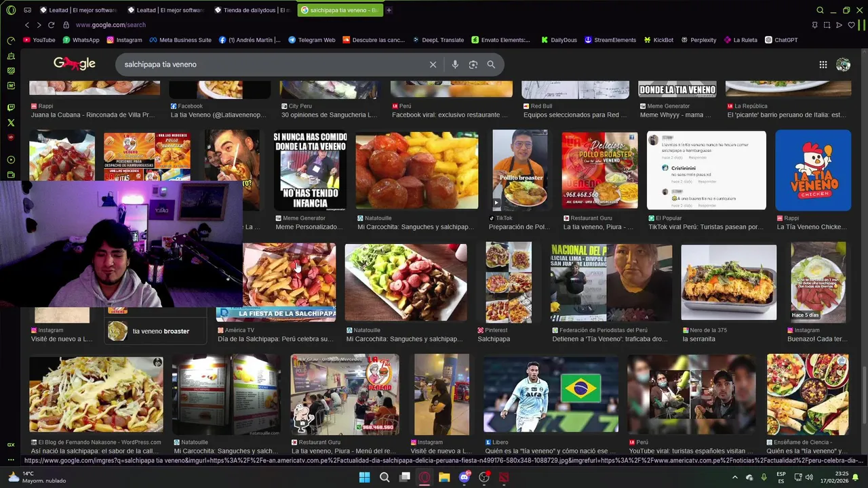Select the salchipapa tia veneno tab
The image size is (868, 488).
(339, 10)
